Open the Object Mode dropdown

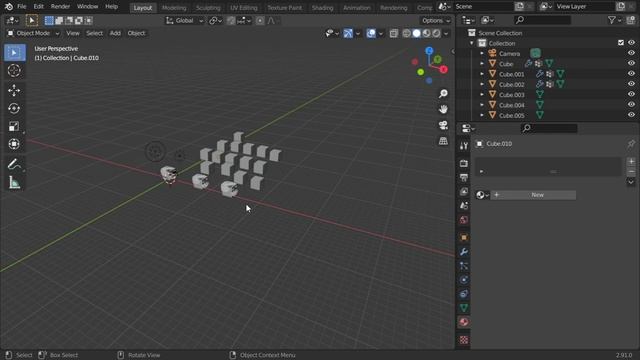point(33,33)
